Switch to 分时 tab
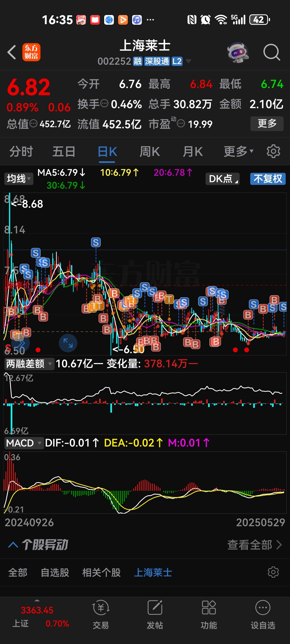The width and height of the screenshot is (290, 644). (x=21, y=151)
